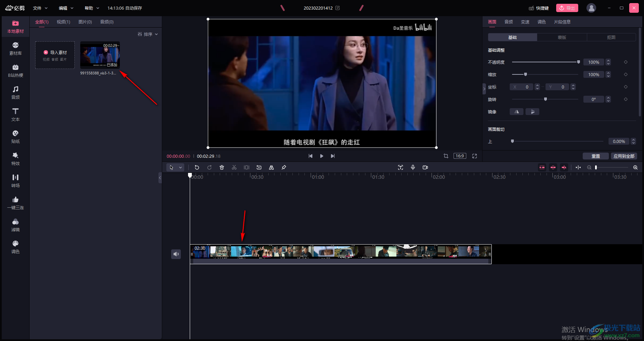The height and width of the screenshot is (341, 644).
Task: Start voice recording with microphone icon
Action: (413, 167)
